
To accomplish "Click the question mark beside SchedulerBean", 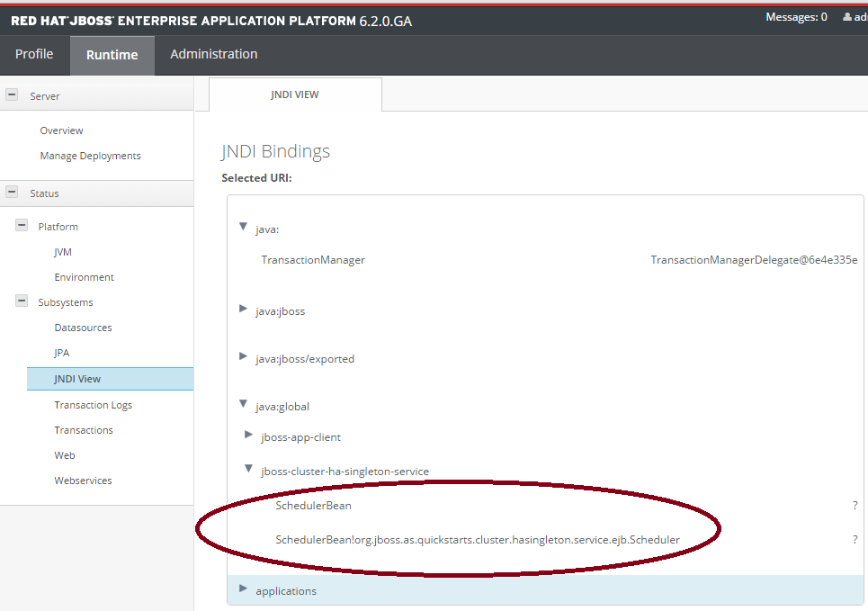I will pos(855,505).
